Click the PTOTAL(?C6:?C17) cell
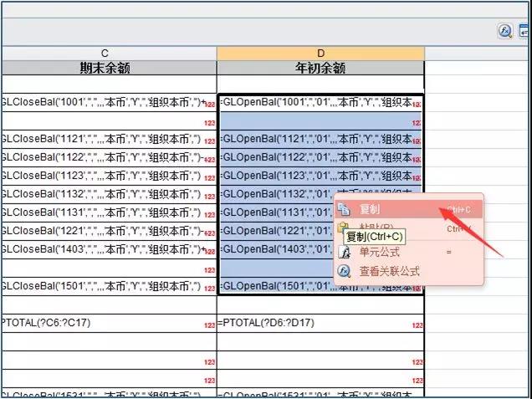 point(110,323)
